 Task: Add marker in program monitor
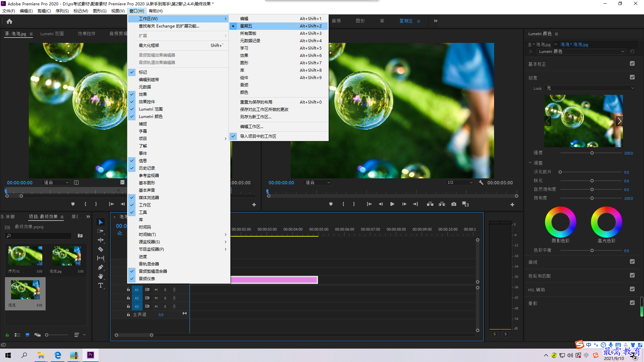coord(331,204)
